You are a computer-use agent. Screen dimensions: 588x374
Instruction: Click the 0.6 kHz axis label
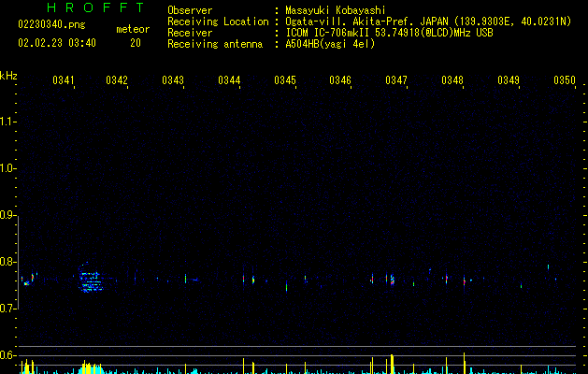7,355
